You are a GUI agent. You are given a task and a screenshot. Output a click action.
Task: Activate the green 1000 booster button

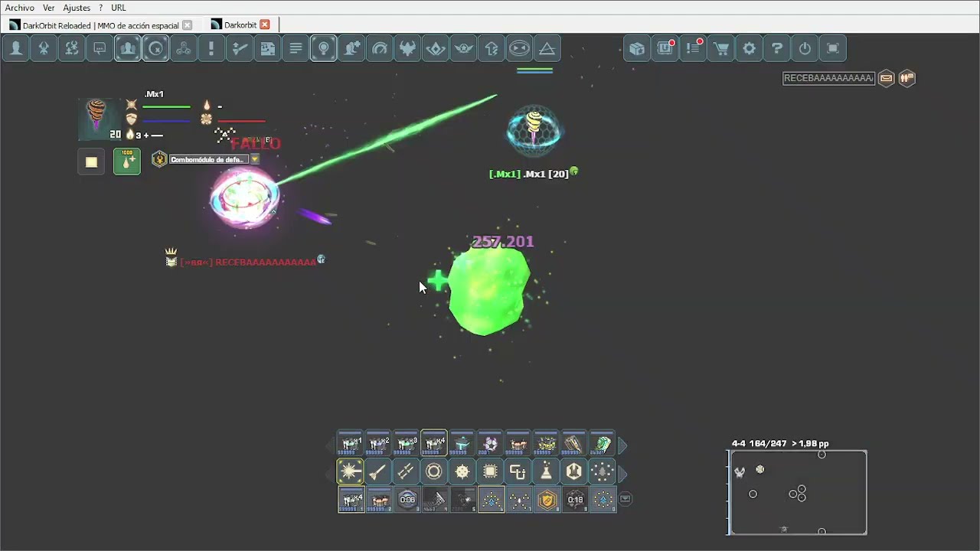(x=127, y=161)
